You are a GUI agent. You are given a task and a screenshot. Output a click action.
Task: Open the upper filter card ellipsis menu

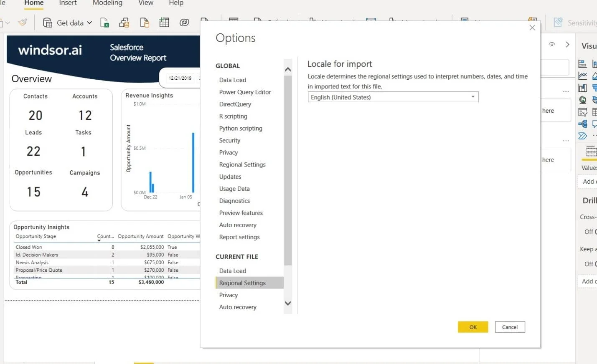pos(566,91)
